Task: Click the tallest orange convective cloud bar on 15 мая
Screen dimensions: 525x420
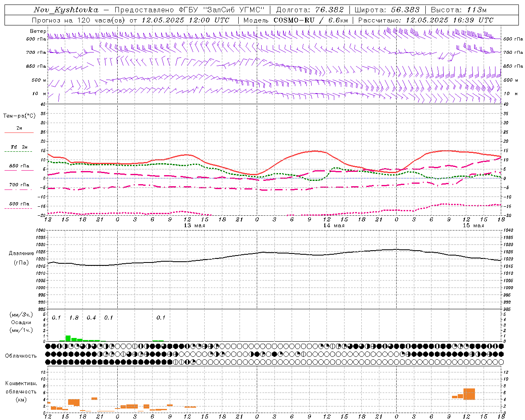Action: pyautogui.click(x=469, y=394)
